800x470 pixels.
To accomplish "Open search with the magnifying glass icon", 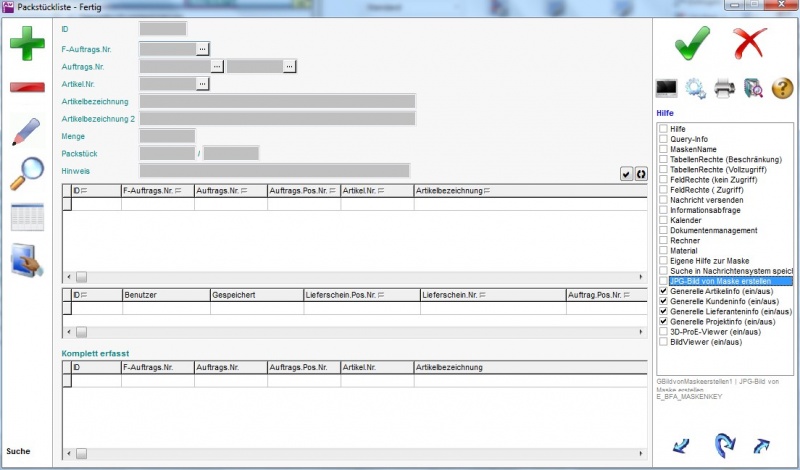I will pyautogui.click(x=27, y=172).
